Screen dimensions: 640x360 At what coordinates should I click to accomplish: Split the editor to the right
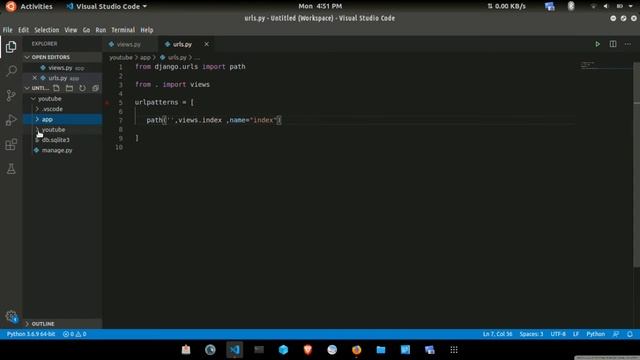point(613,44)
